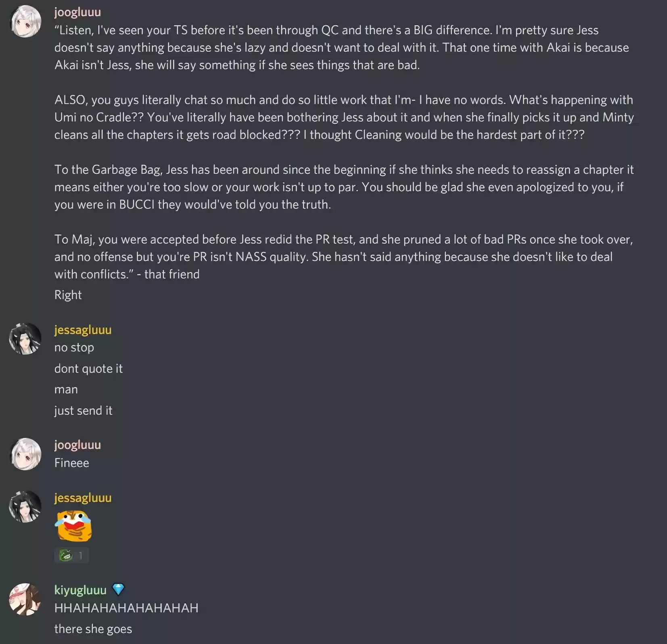Click the paragraph starting 'To the Garbage Bag'
This screenshot has width=667, height=644.
tap(344, 187)
